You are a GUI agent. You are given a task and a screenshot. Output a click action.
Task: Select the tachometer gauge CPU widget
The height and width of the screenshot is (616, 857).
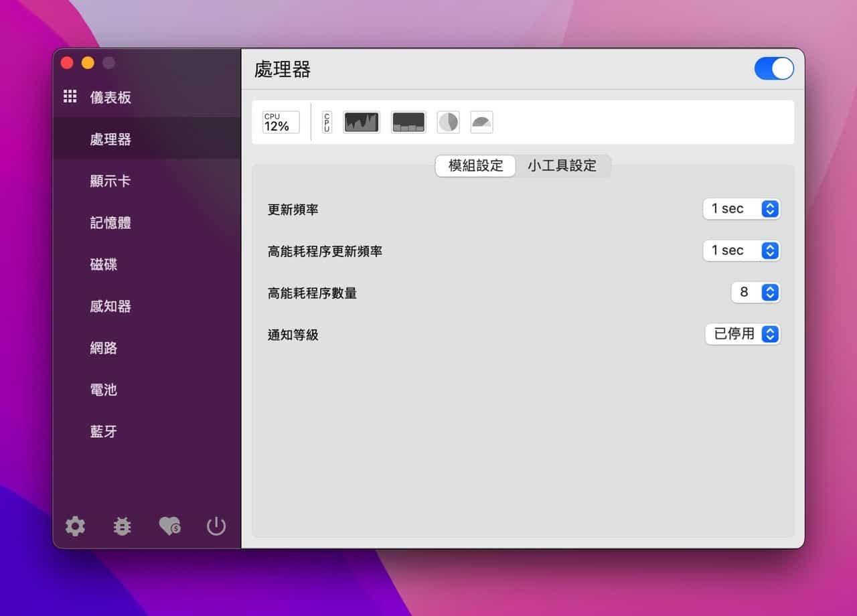[x=482, y=122]
